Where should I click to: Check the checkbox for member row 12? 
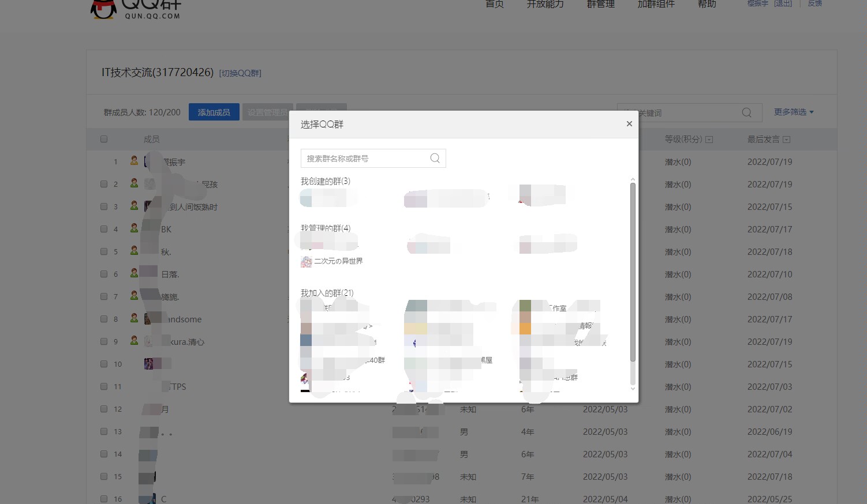tap(104, 408)
